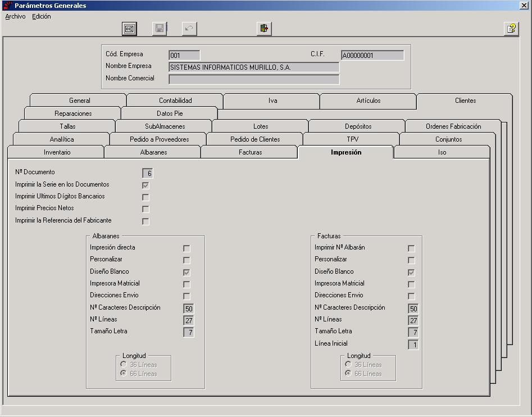Viewport: 532px width, 417px height.
Task: Select the Impresión tab
Action: (x=345, y=152)
